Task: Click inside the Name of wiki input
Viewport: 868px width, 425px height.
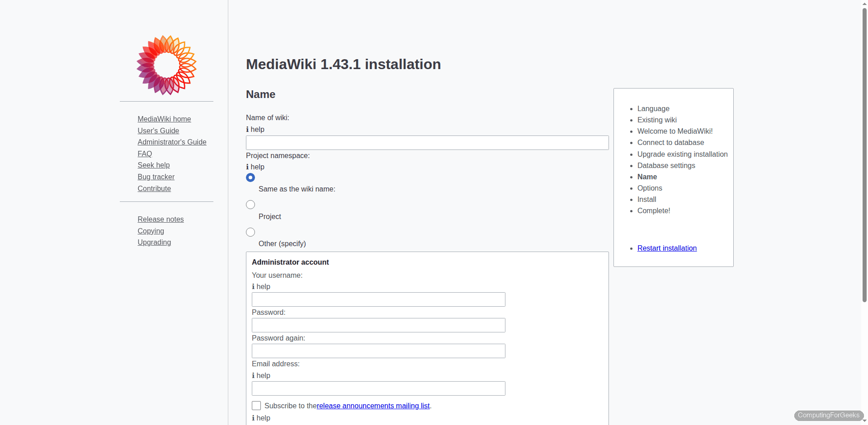Action: 427,143
